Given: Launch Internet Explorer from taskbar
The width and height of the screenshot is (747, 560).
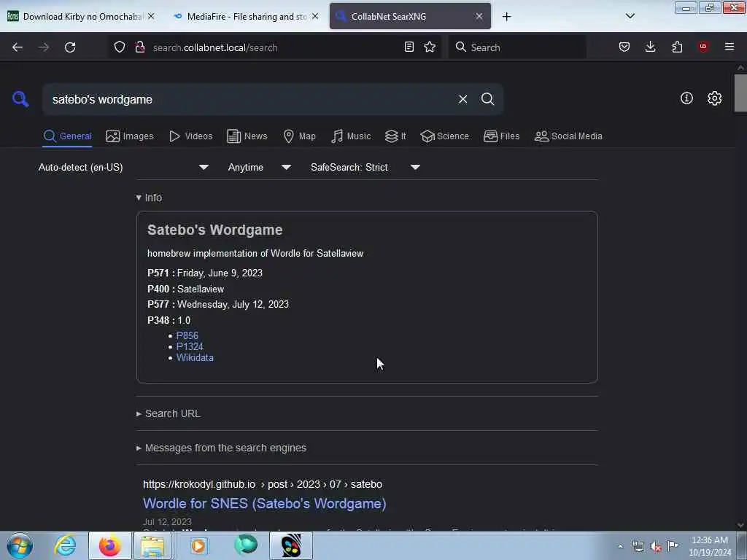Looking at the screenshot, I should click(x=65, y=545).
